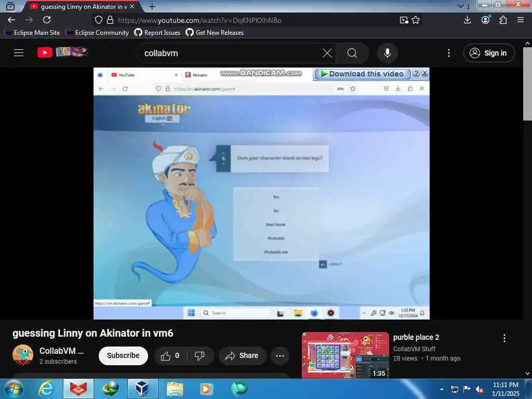Subscribe to the CollabVM channel

(123, 355)
